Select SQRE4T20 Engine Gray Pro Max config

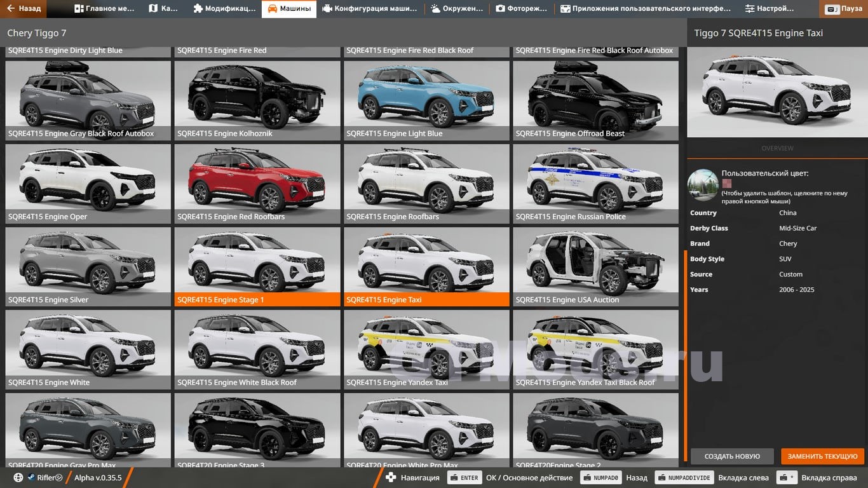tap(88, 431)
